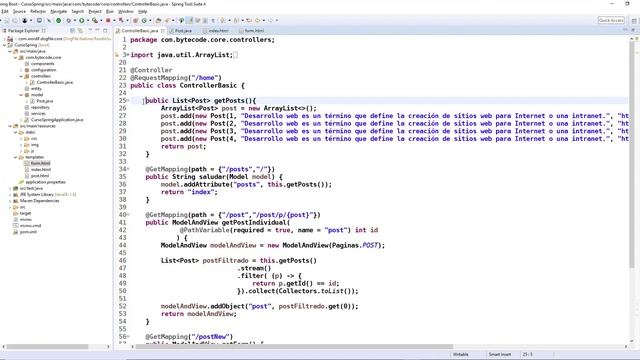640x360 pixels.
Task: Select CursoSpringApplication.java in the tree
Action: [57, 120]
